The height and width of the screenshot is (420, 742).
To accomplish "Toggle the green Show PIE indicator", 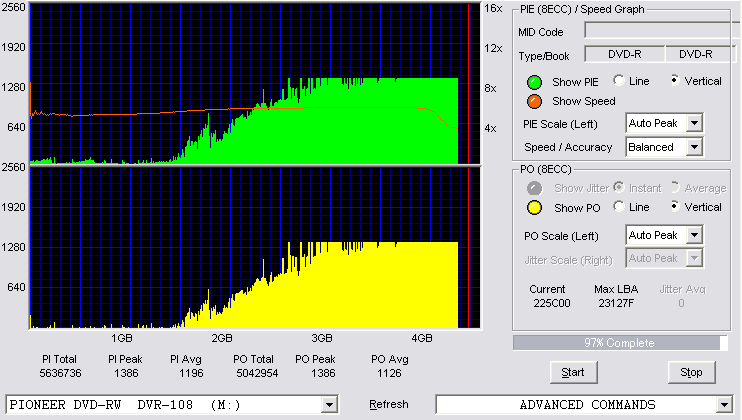I will tap(534, 82).
